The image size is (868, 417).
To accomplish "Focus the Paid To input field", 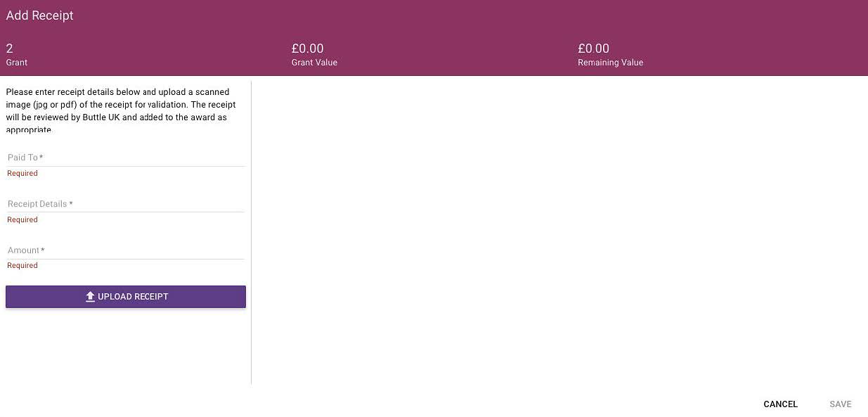I will tap(125, 158).
